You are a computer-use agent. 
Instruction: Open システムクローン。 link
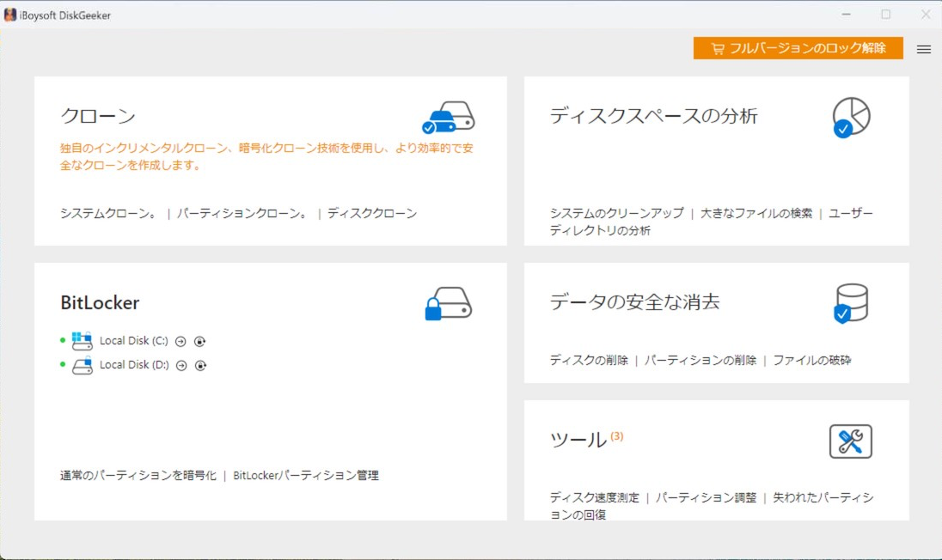click(109, 213)
